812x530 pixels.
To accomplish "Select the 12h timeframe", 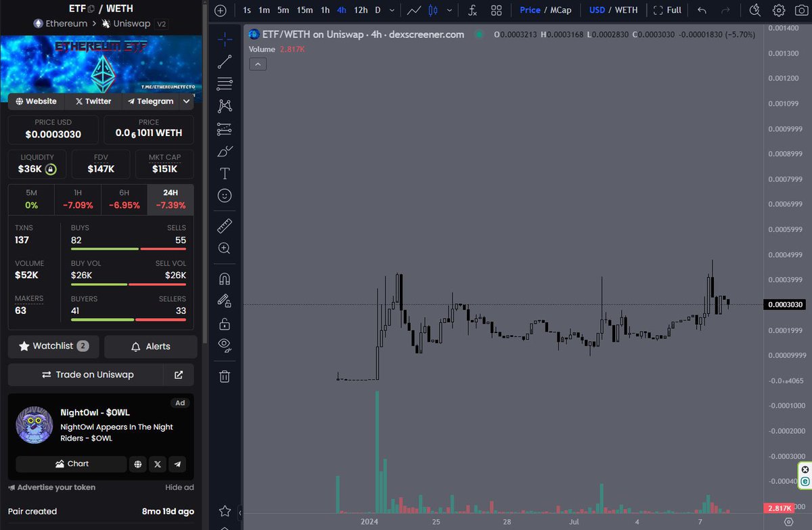I will pyautogui.click(x=361, y=10).
